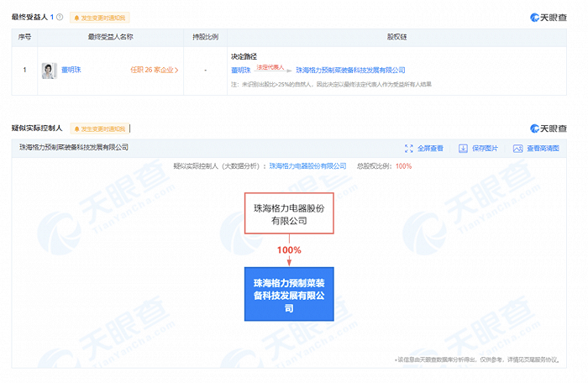Click the 保存图片 label
Screen dimensions: 588x383
485,149
